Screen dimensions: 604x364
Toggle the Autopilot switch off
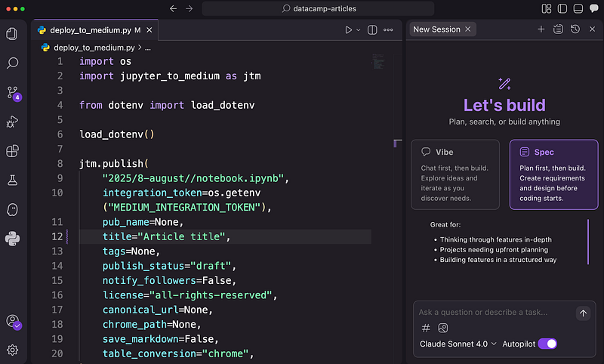(x=547, y=344)
